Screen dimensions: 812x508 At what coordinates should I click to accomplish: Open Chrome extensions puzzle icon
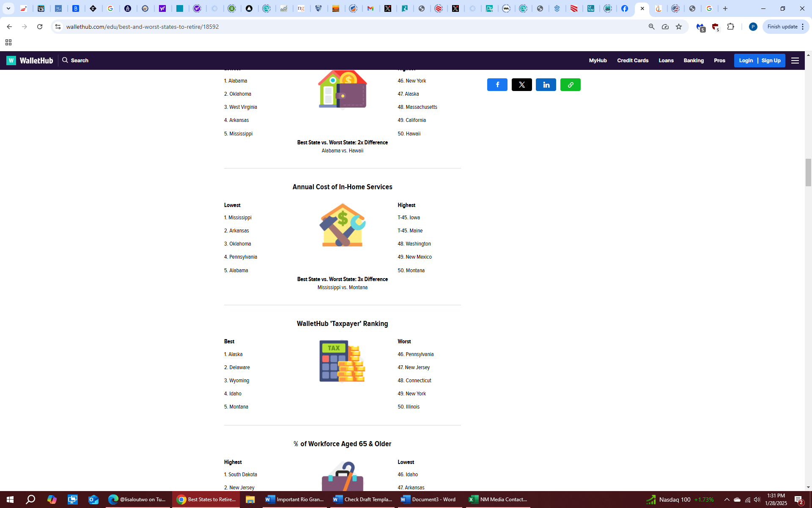(730, 27)
